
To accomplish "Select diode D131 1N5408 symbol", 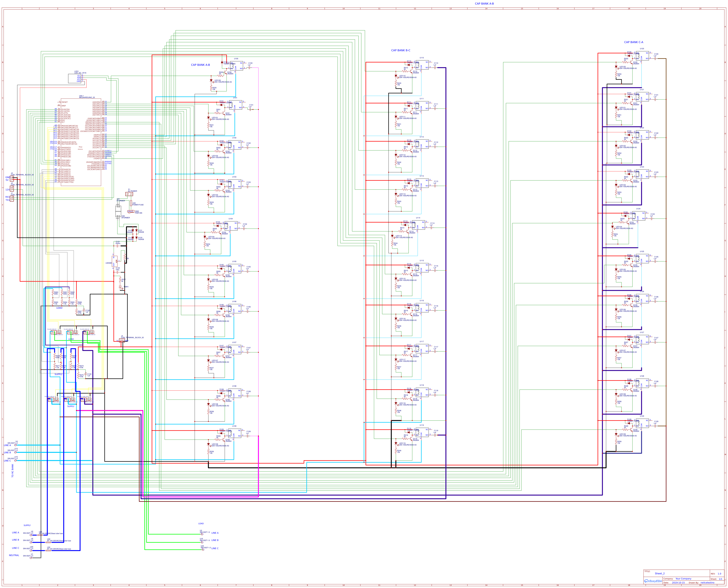I will [136, 230].
